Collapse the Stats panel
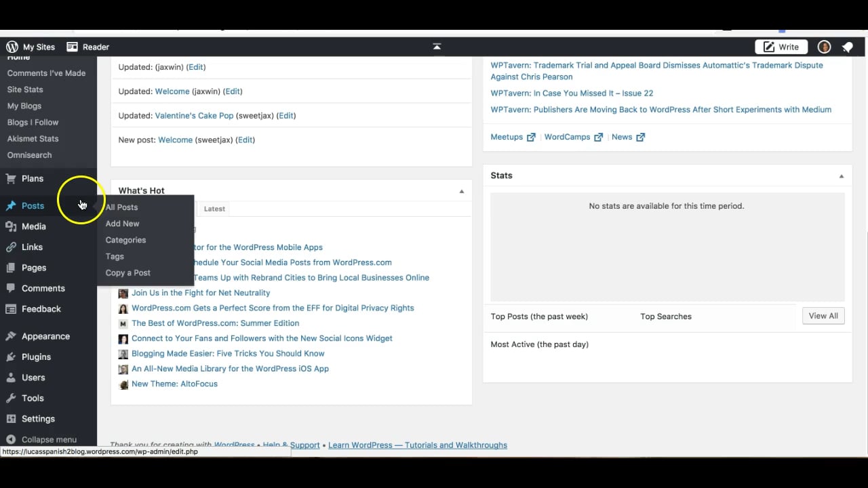The height and width of the screenshot is (488, 868). (x=842, y=176)
